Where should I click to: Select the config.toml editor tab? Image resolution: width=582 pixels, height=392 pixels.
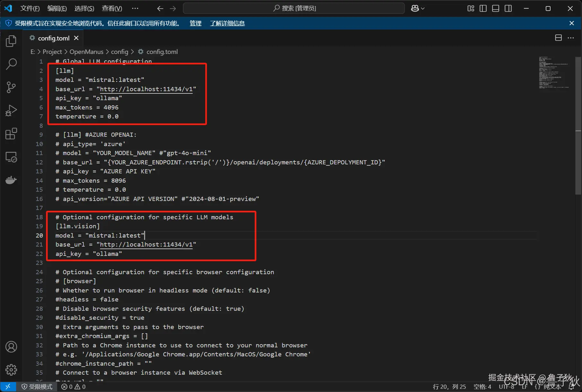[x=54, y=38]
